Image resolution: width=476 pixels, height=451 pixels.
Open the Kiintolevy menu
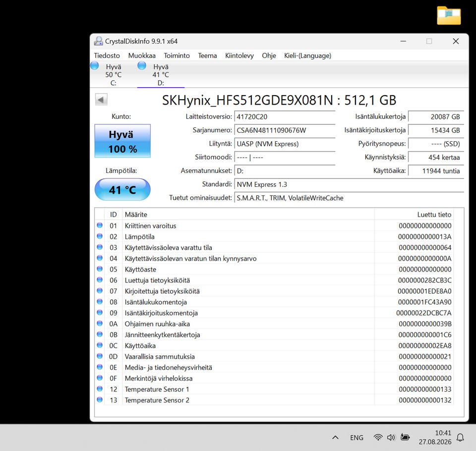(239, 56)
